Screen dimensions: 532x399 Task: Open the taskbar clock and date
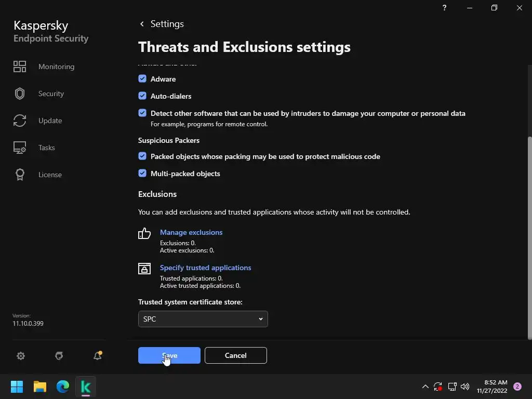tap(492, 387)
